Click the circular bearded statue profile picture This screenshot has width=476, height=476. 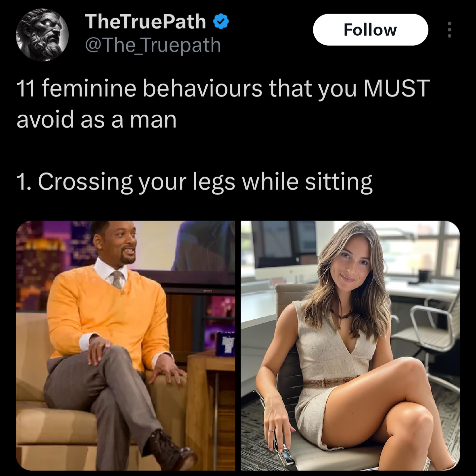(x=42, y=34)
